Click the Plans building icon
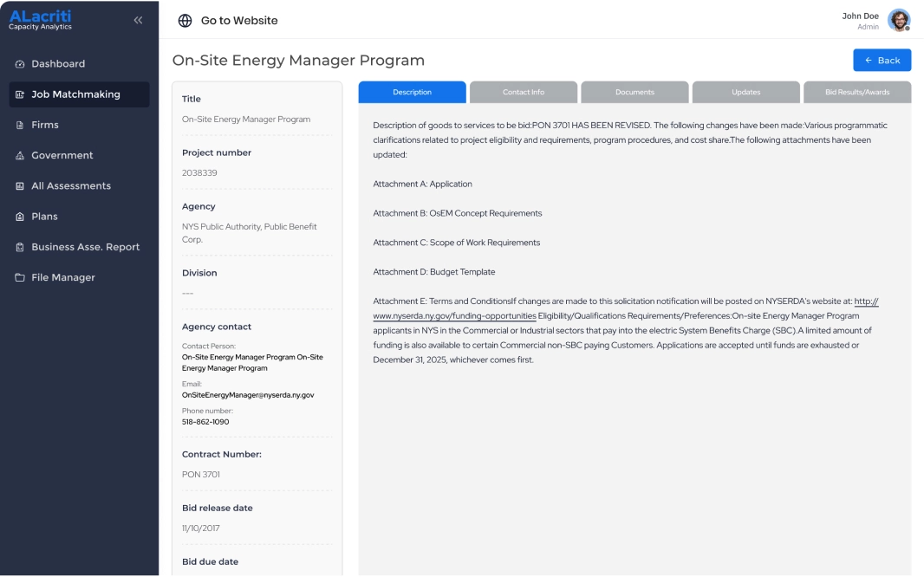This screenshot has height=577, width=924. [20, 217]
